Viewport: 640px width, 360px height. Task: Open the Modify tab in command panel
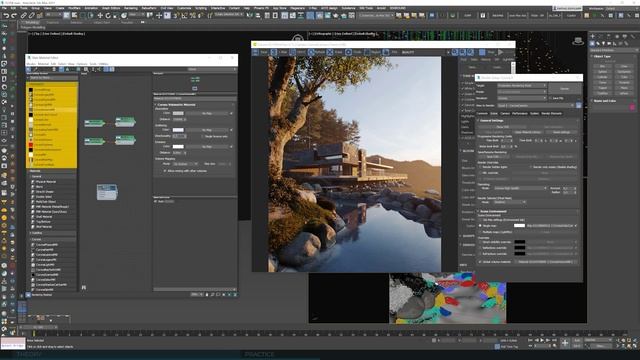click(x=601, y=36)
